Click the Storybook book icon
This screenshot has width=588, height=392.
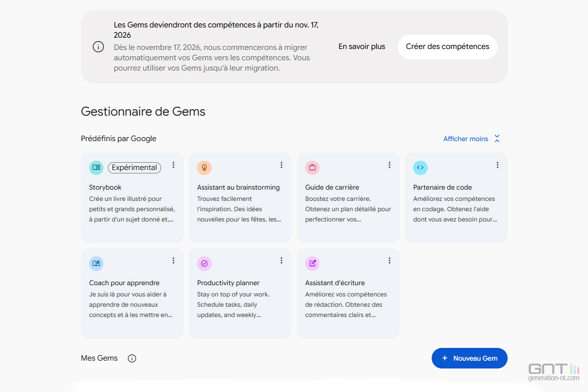tap(96, 168)
